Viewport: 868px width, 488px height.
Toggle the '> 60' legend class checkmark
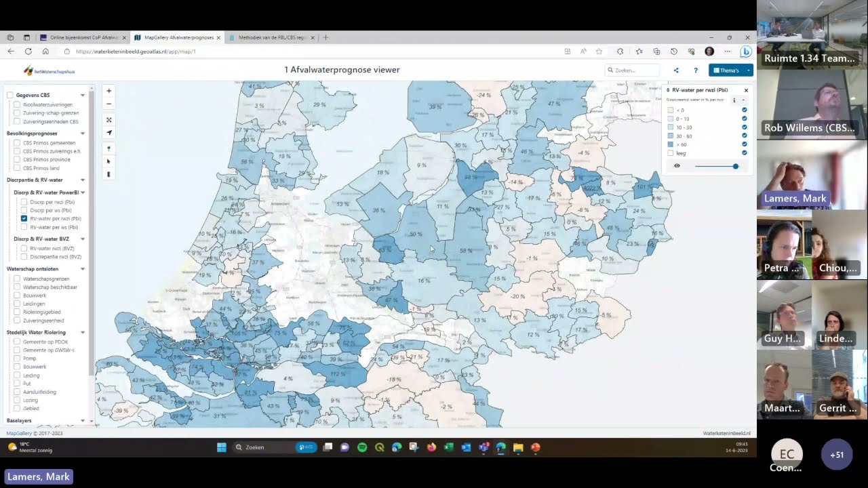(744, 144)
